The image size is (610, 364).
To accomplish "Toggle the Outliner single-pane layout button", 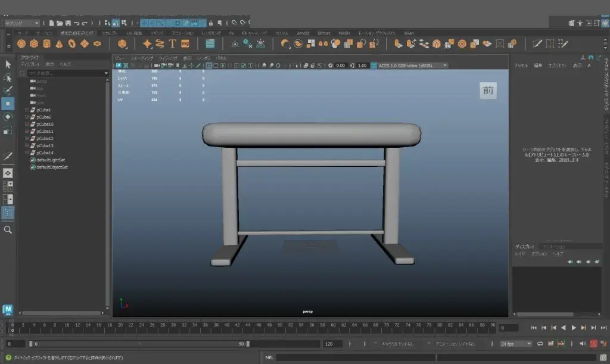I will point(8,173).
